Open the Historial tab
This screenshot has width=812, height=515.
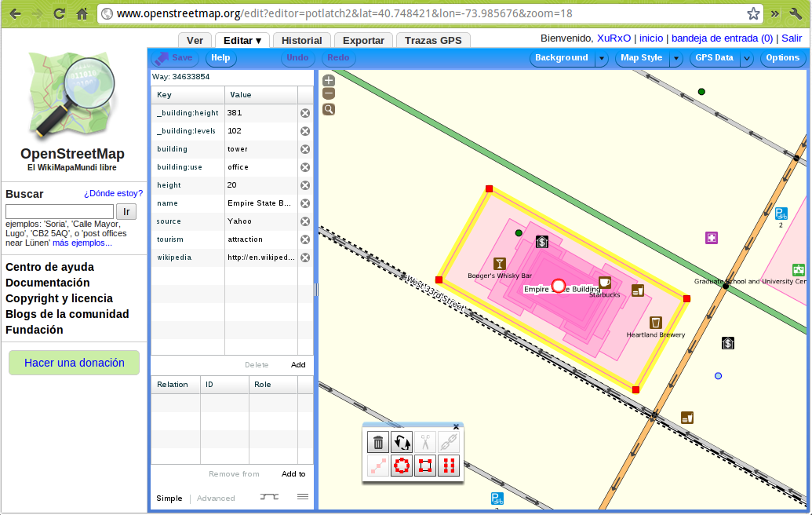301,41
